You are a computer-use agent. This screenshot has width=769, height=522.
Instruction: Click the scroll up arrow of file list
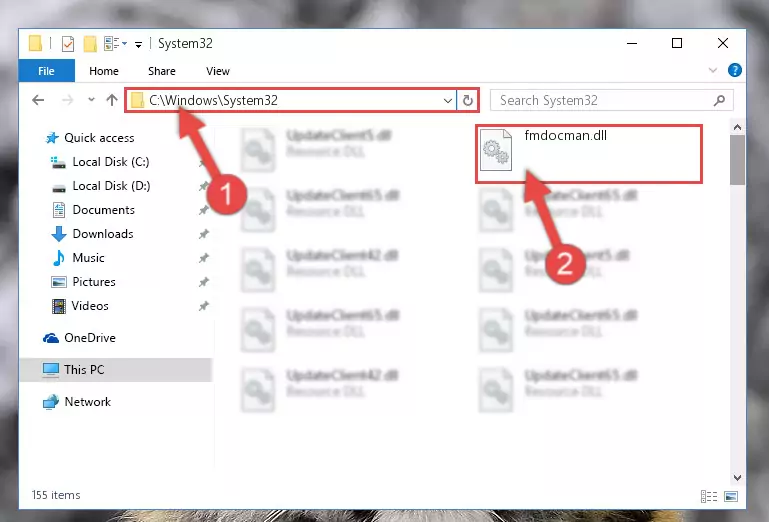coord(737,128)
